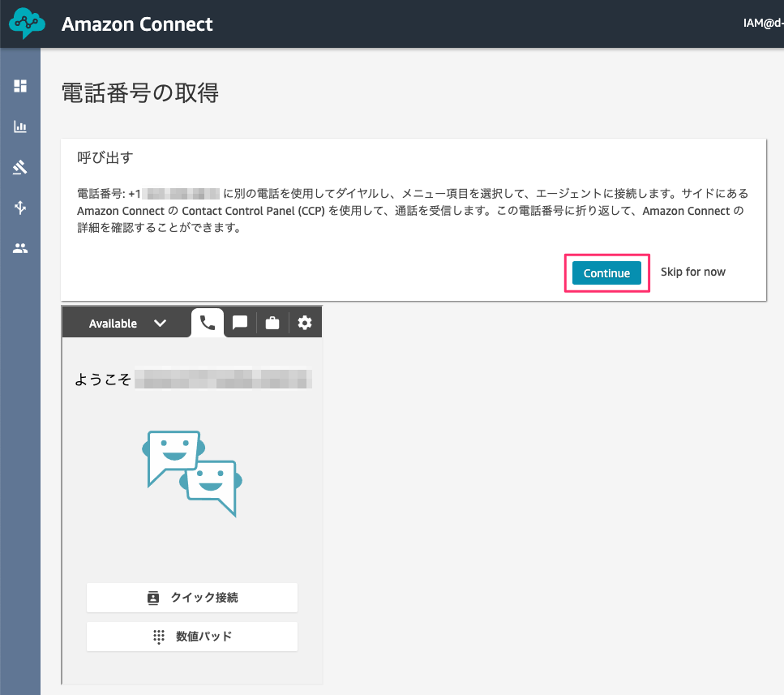The height and width of the screenshot is (695, 784).
Task: Open the Users sidebar icon
Action: pos(20,248)
